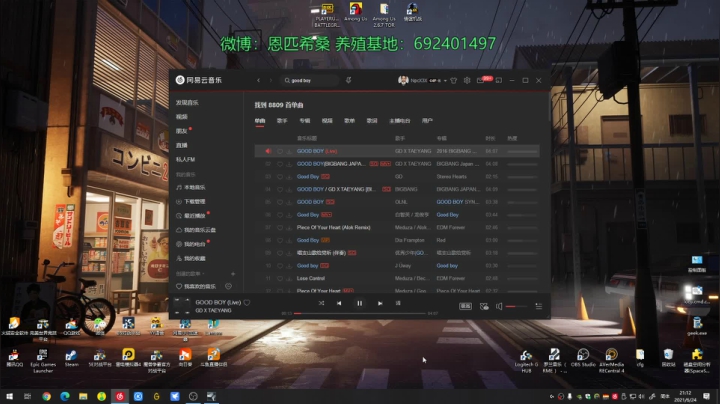Like the Lose Control song row
720x404 pixels.
click(x=280, y=279)
